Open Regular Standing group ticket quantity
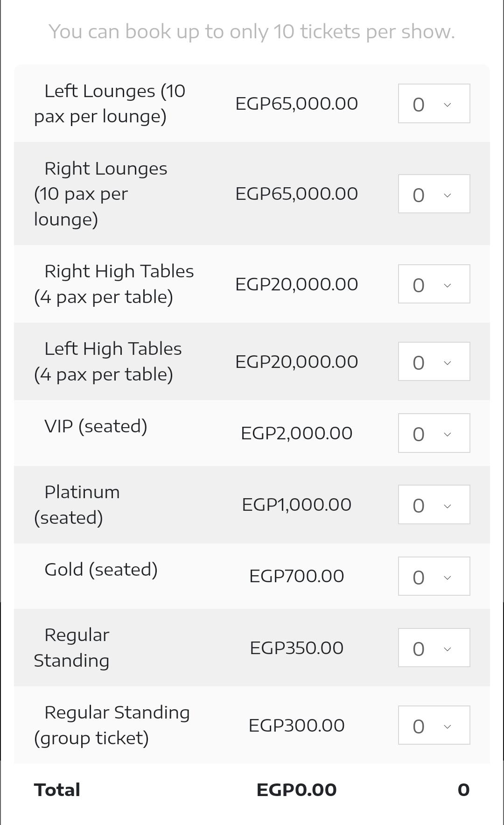Image resolution: width=504 pixels, height=825 pixels. 434,725
